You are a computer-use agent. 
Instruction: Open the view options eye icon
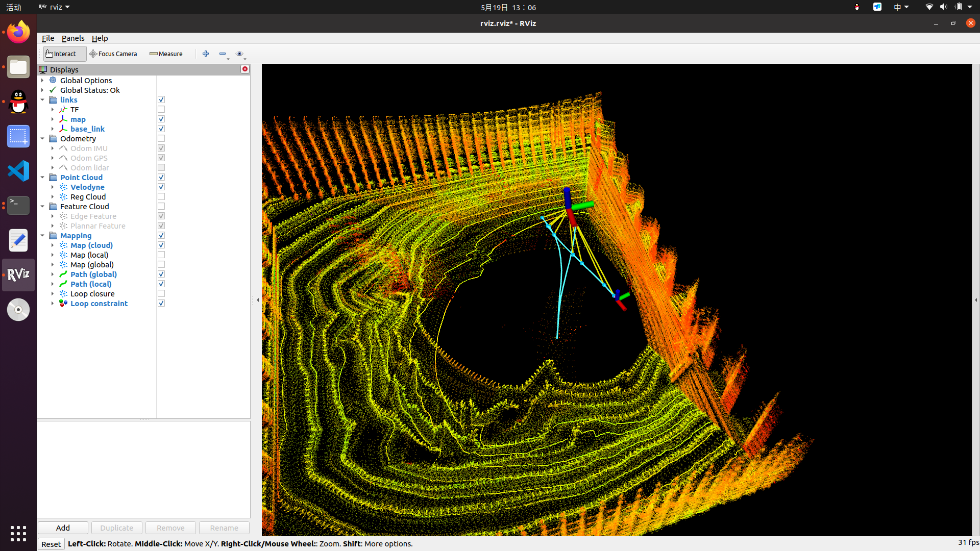coord(239,54)
